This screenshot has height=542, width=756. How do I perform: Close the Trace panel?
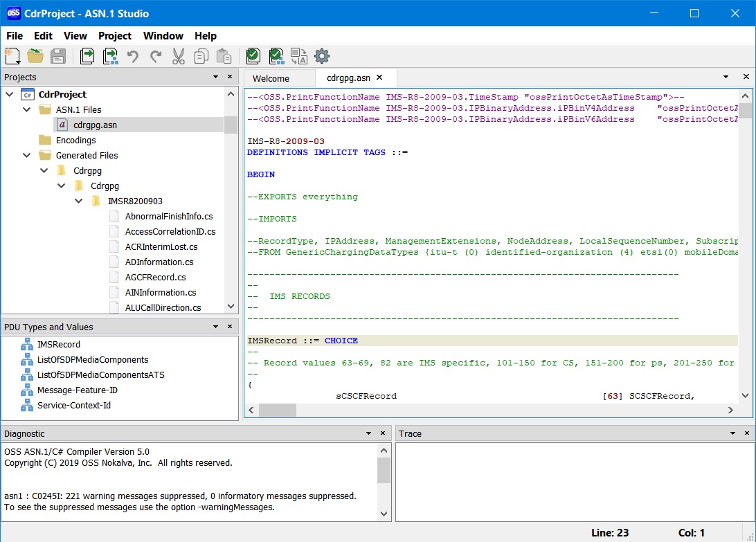click(747, 433)
